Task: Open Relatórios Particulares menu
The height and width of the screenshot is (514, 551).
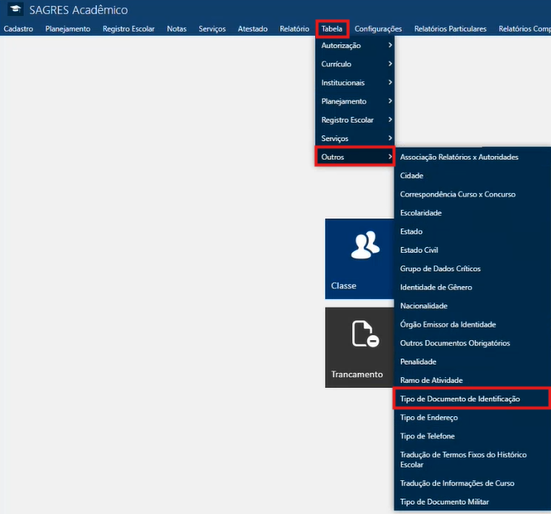Action: [450, 29]
